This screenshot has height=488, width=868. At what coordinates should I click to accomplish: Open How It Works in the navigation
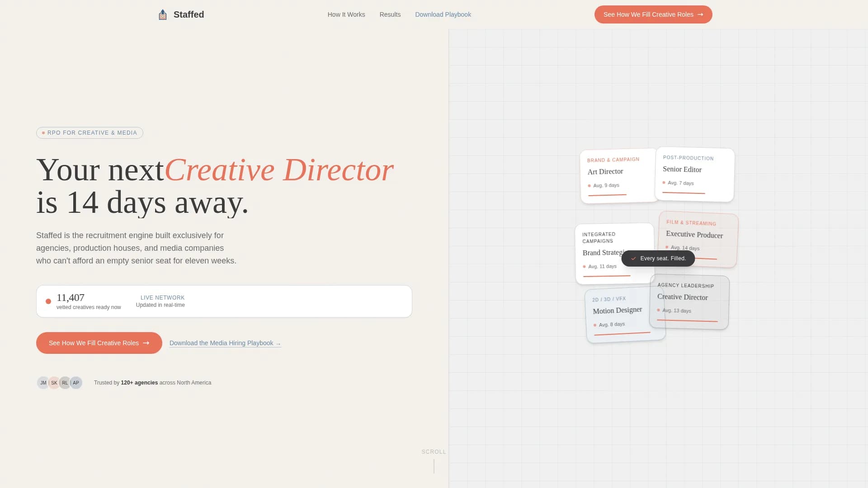click(x=346, y=14)
